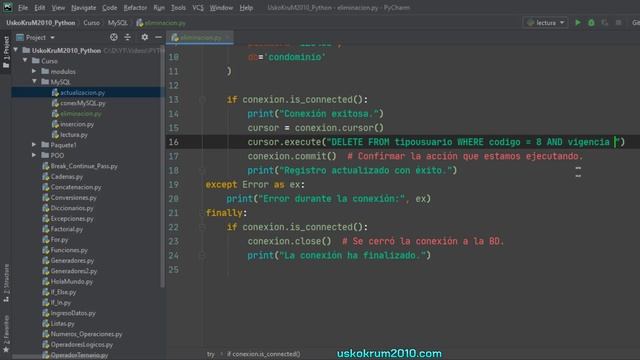This screenshot has width=640, height=360.
Task: Open the Refactor menu
Action: (135, 8)
